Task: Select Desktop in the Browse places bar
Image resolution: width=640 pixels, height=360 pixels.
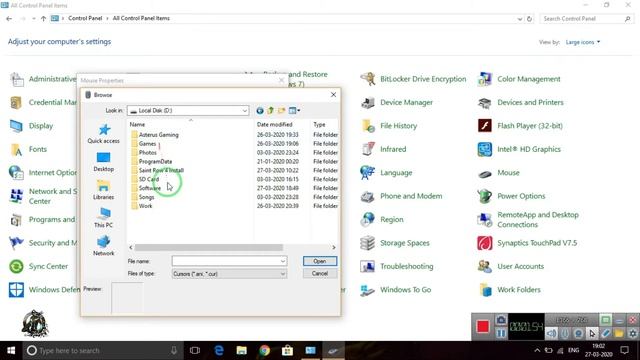Action: 104,162
